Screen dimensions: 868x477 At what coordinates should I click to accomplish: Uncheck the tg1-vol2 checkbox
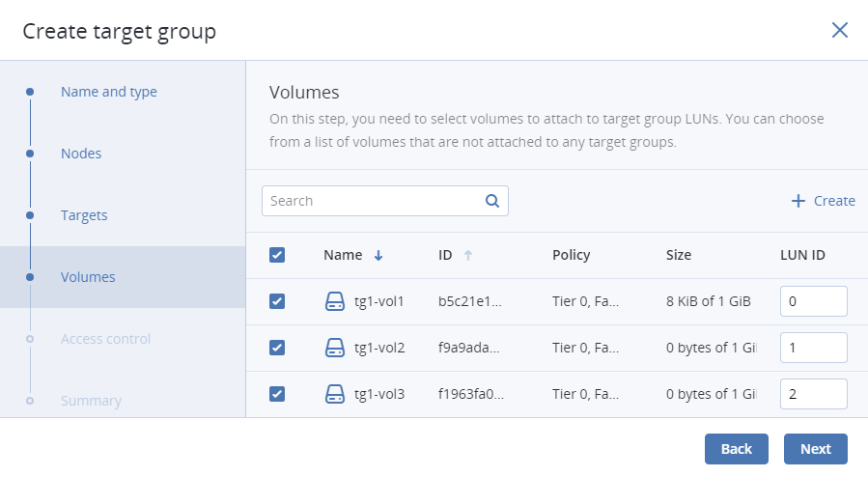point(277,348)
